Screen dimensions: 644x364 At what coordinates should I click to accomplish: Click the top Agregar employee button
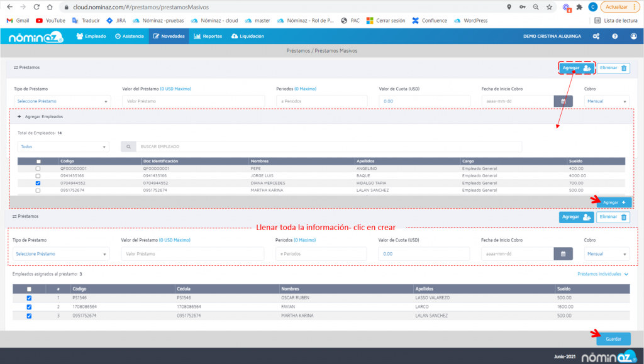[x=577, y=68]
